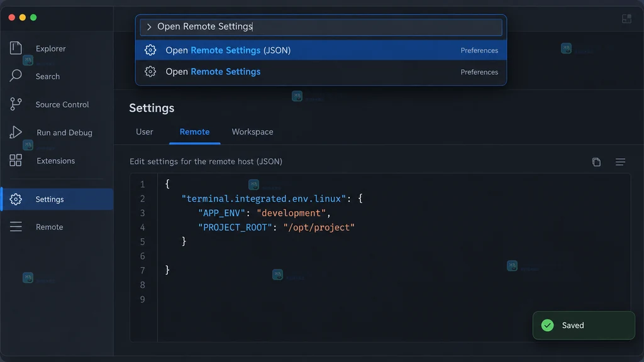Screen dimensions: 644x362
Task: Open the lines menu icon above editor
Action: 620,162
